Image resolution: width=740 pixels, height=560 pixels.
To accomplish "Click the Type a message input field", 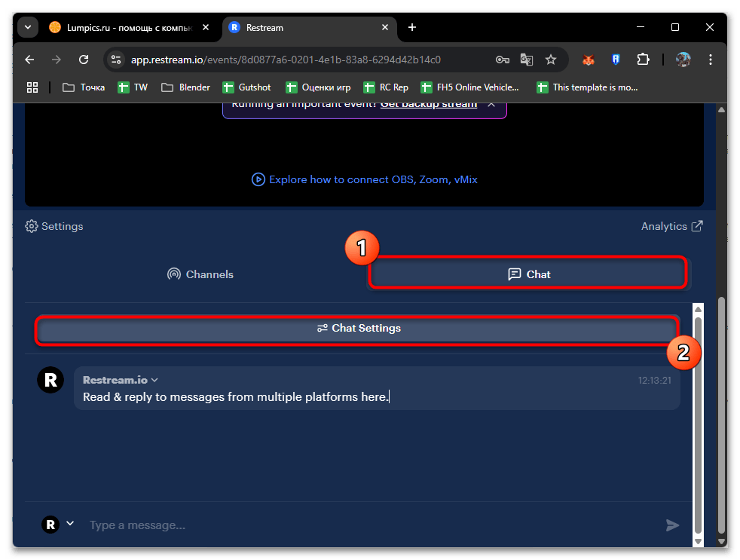I will click(362, 525).
